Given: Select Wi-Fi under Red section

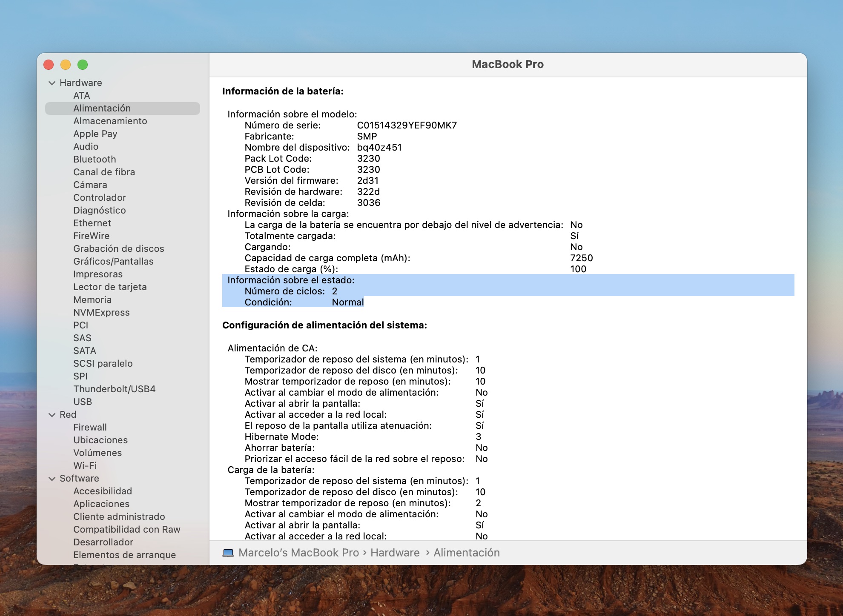Looking at the screenshot, I should coord(85,466).
